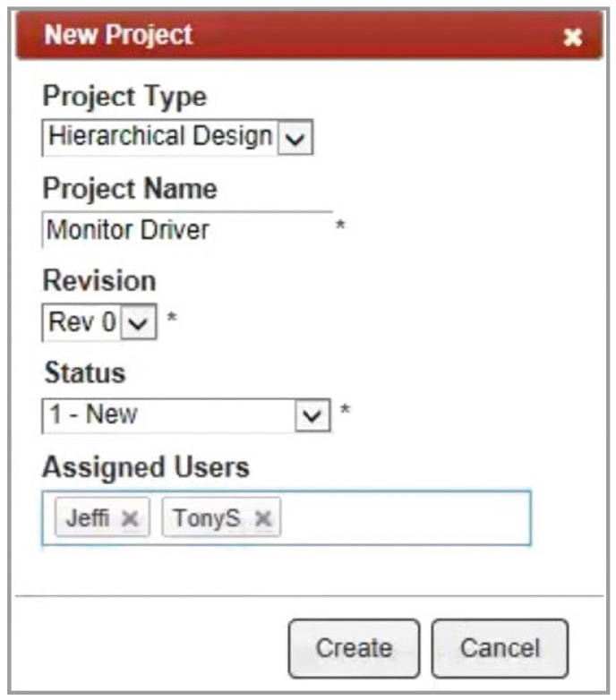Open the Project Type dropdown arrow
The image size is (616, 700).
click(x=295, y=138)
